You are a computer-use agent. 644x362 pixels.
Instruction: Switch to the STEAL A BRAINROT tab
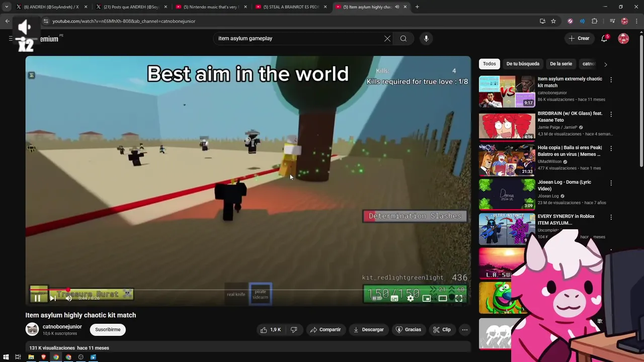point(292,7)
